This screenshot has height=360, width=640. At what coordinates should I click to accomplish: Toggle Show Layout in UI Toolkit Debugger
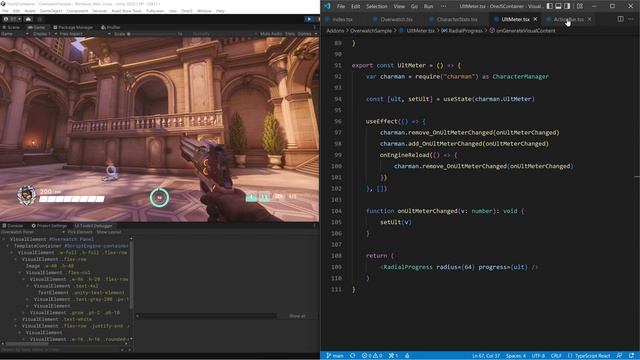(x=109, y=232)
